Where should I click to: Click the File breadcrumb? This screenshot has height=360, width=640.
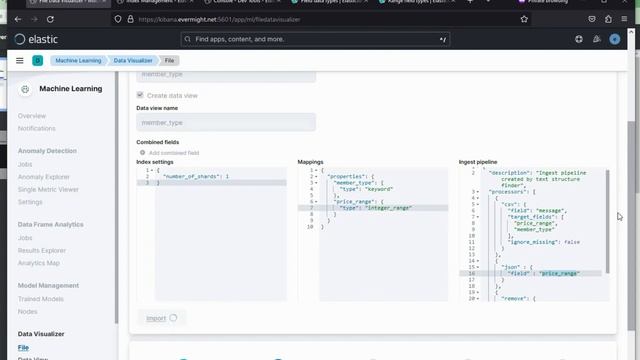coord(169,60)
